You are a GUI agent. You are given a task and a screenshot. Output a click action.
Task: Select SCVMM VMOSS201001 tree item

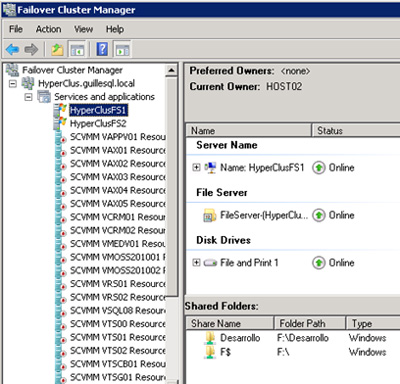(118, 257)
